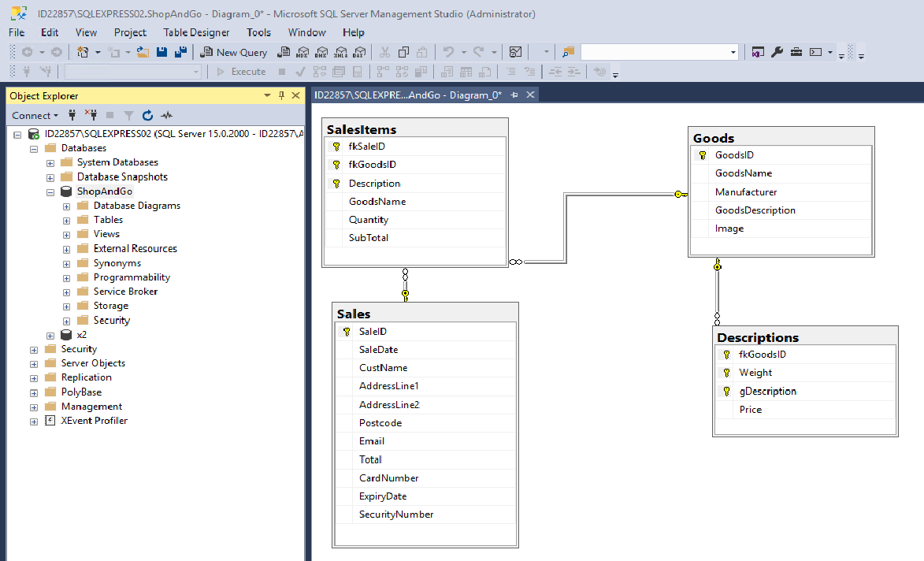Select the Sales table header in the diagram
924x561 pixels.
pyautogui.click(x=425, y=313)
